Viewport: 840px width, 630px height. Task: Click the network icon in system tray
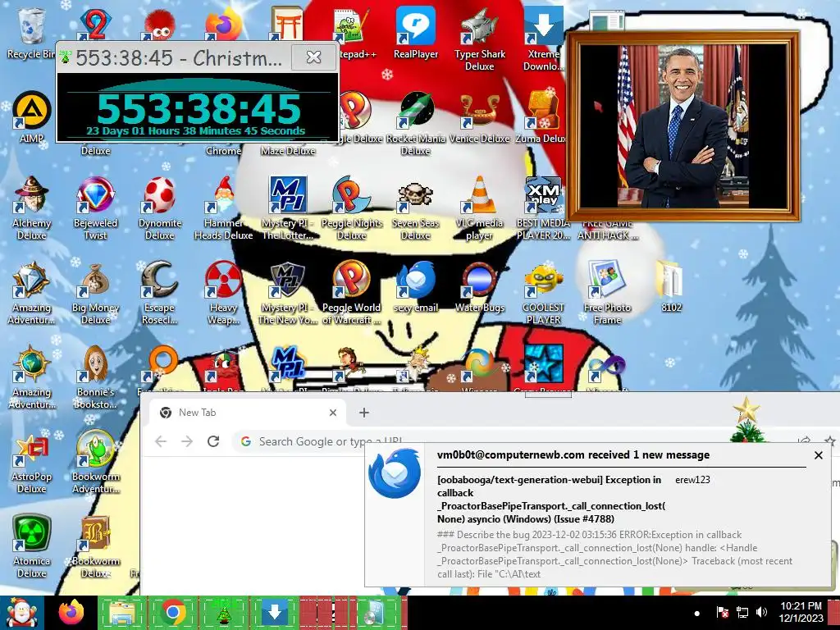pos(742,612)
